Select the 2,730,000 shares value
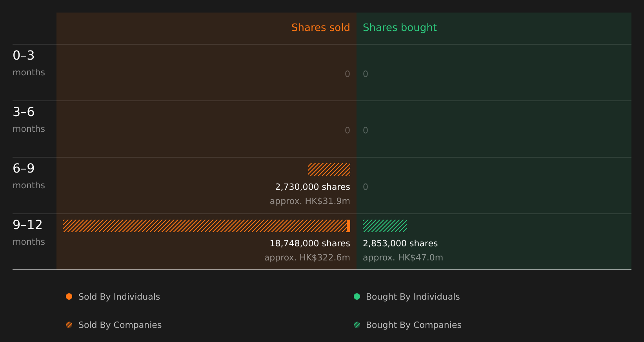Viewport: 644px width, 342px height. coord(313,187)
